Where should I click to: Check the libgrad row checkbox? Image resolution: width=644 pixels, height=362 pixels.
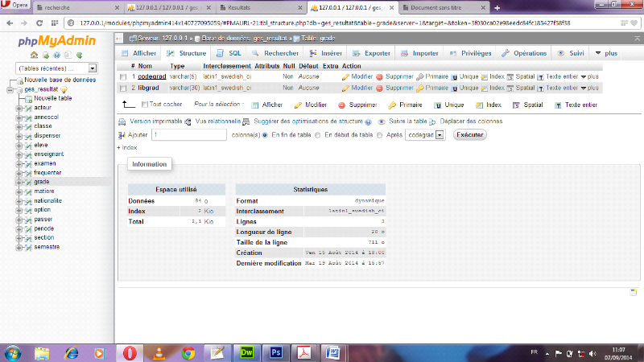click(123, 88)
